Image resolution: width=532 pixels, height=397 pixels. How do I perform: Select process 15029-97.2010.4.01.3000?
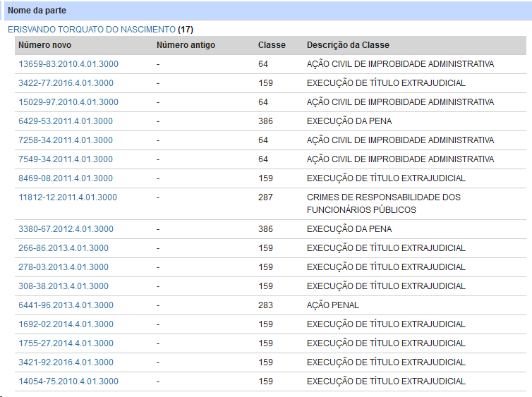pos(68,102)
